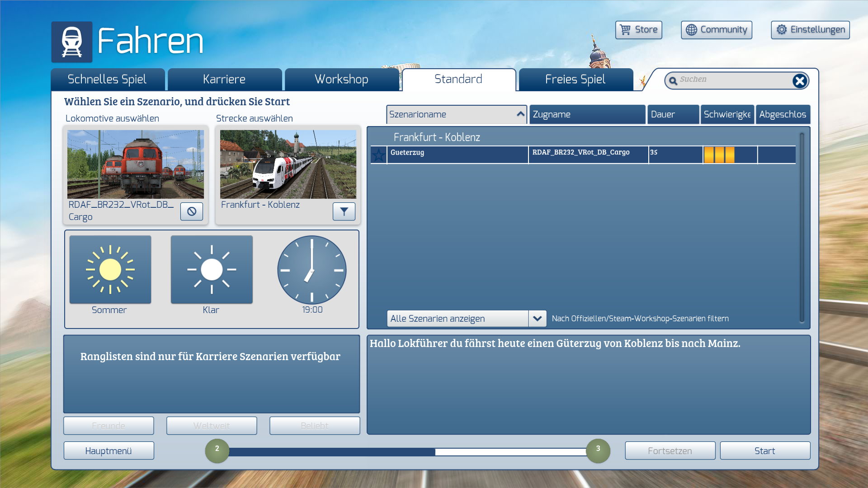Click the experience progress bar

[407, 452]
